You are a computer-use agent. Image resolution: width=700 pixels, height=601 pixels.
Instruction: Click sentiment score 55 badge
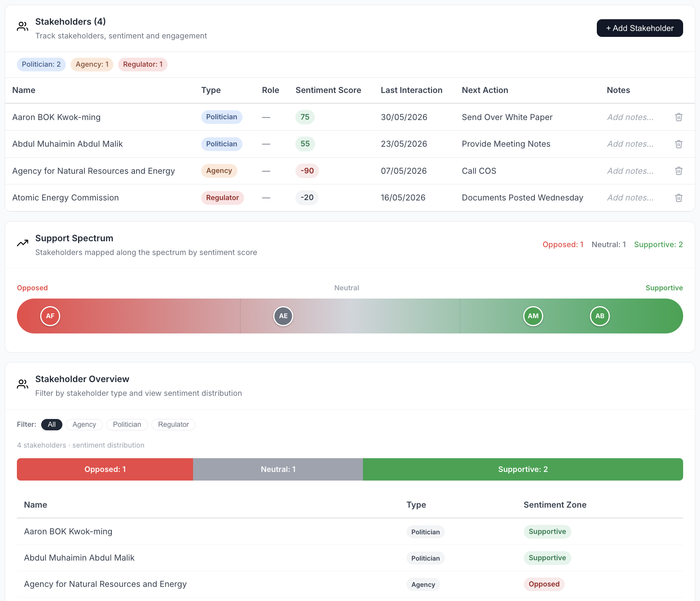(x=305, y=144)
